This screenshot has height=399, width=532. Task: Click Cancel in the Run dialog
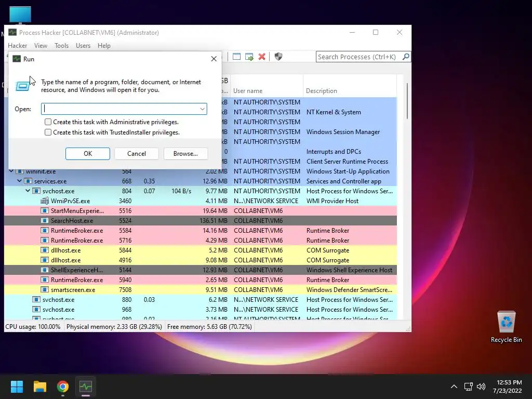click(x=137, y=154)
